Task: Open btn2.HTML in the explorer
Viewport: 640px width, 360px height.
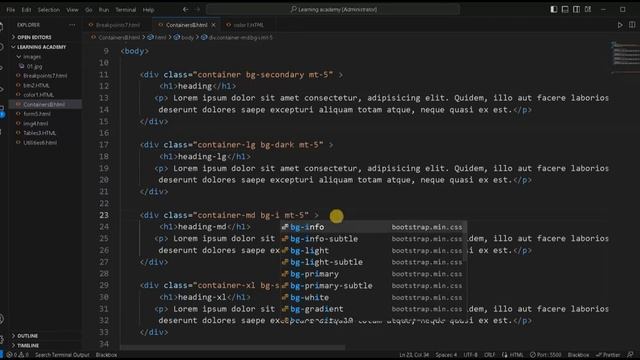Action: [36, 85]
